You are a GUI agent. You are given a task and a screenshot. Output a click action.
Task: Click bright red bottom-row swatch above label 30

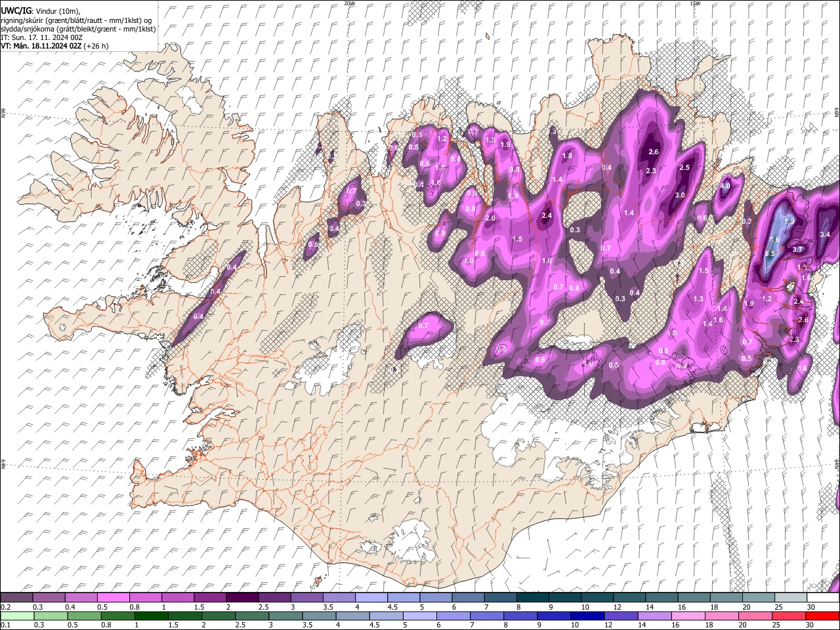click(822, 616)
